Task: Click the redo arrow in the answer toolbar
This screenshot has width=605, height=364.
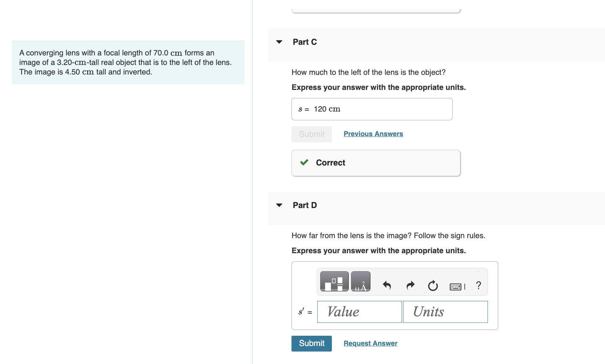Action: pyautogui.click(x=410, y=286)
